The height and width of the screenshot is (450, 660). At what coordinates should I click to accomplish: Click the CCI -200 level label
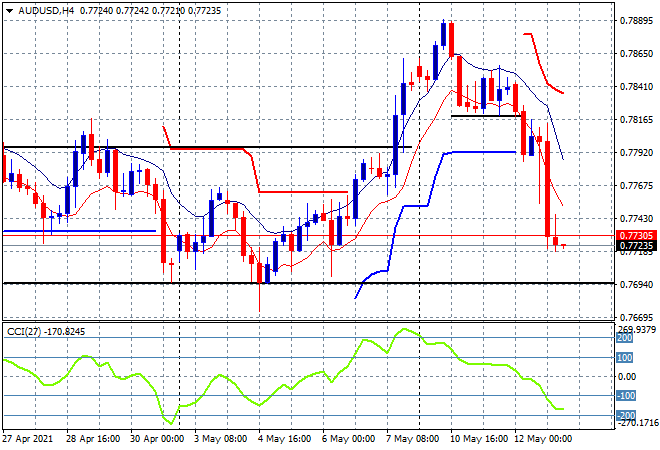click(626, 415)
